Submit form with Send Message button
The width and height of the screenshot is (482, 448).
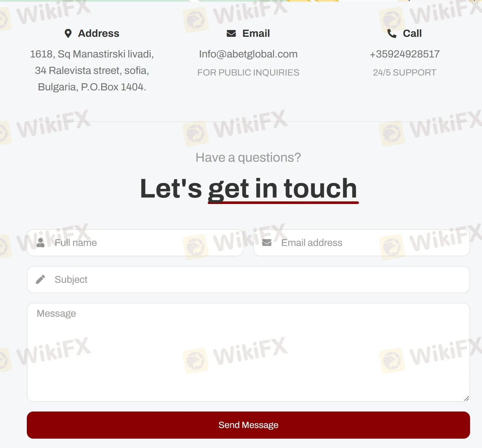click(248, 425)
